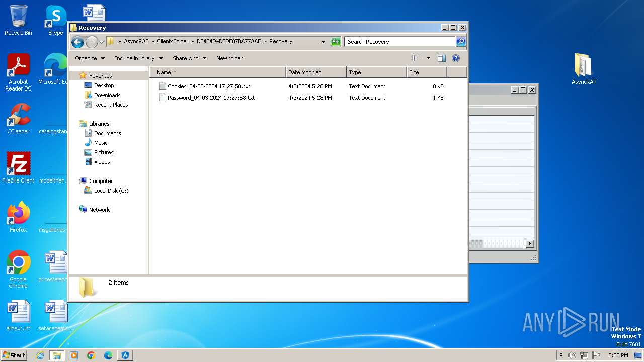Click the volume speaker tray icon
The width and height of the screenshot is (644, 362).
572,355
